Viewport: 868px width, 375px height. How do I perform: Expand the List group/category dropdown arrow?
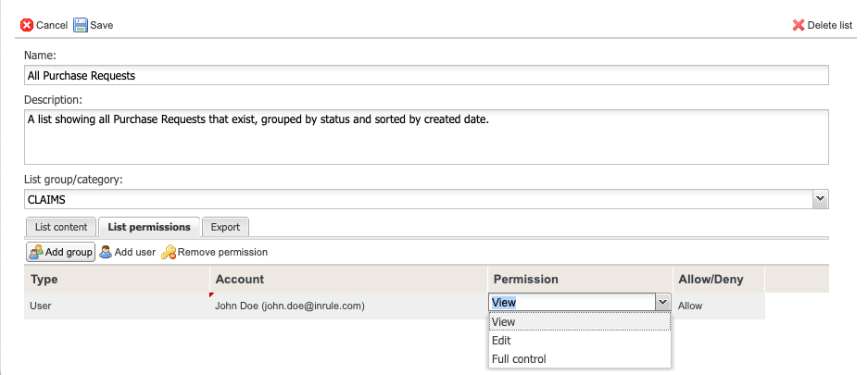click(819, 199)
